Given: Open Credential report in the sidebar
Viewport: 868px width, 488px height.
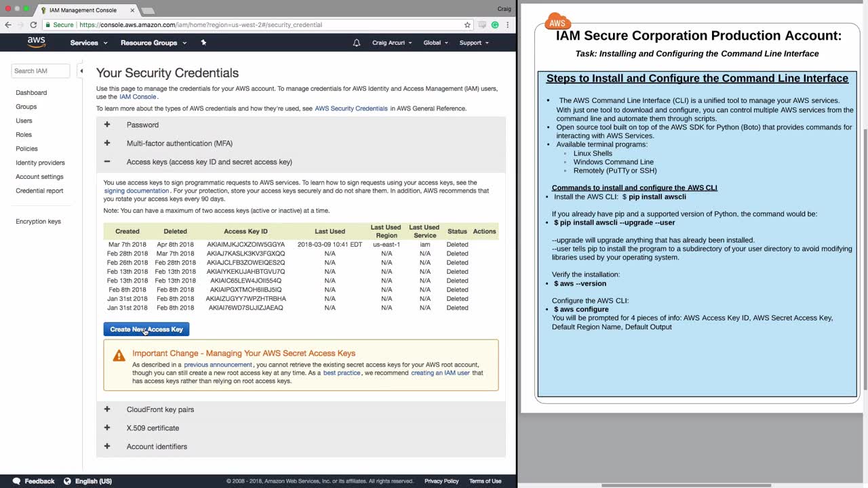Looking at the screenshot, I should (39, 191).
